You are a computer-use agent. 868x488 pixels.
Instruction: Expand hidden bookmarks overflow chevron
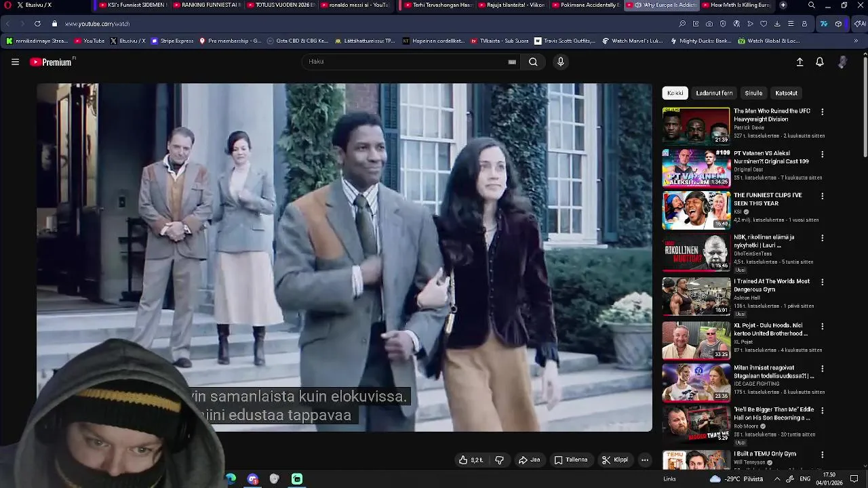(856, 41)
